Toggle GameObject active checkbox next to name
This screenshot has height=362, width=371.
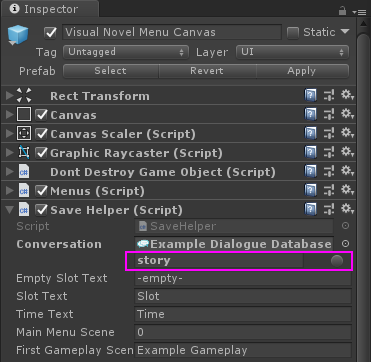(x=51, y=33)
